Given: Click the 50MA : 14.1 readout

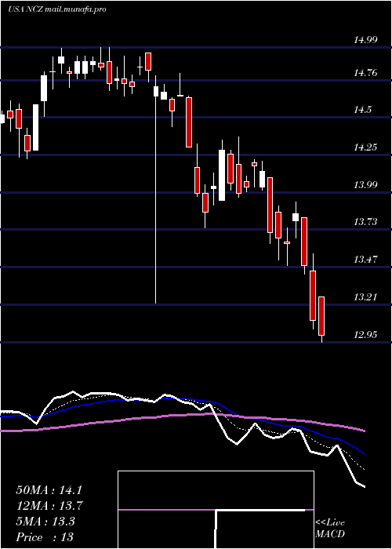Looking at the screenshot, I should (49, 490).
